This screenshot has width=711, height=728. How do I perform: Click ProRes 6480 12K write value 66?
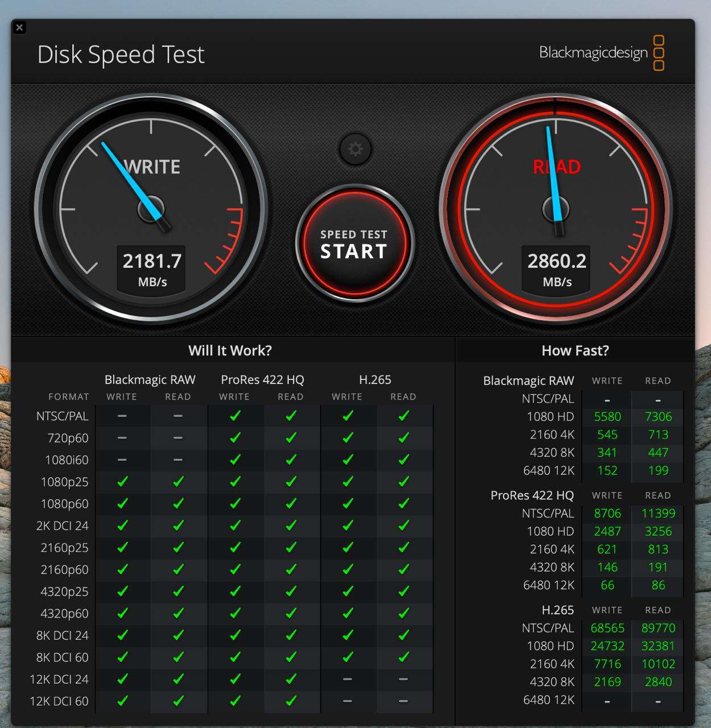point(607,585)
